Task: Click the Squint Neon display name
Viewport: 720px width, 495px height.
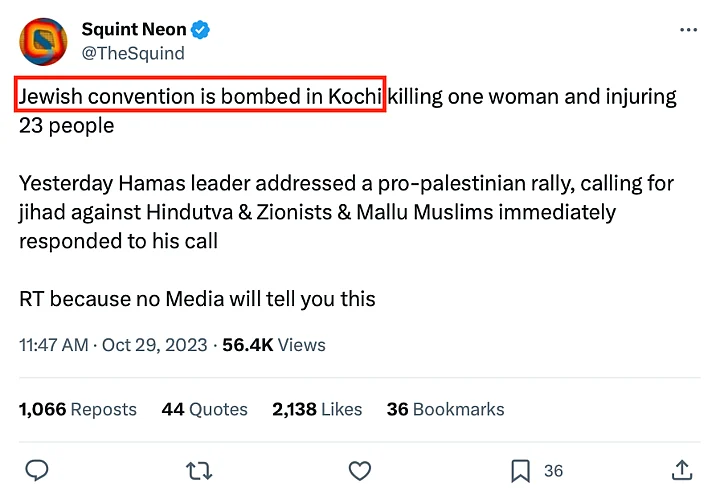Action: (x=134, y=31)
